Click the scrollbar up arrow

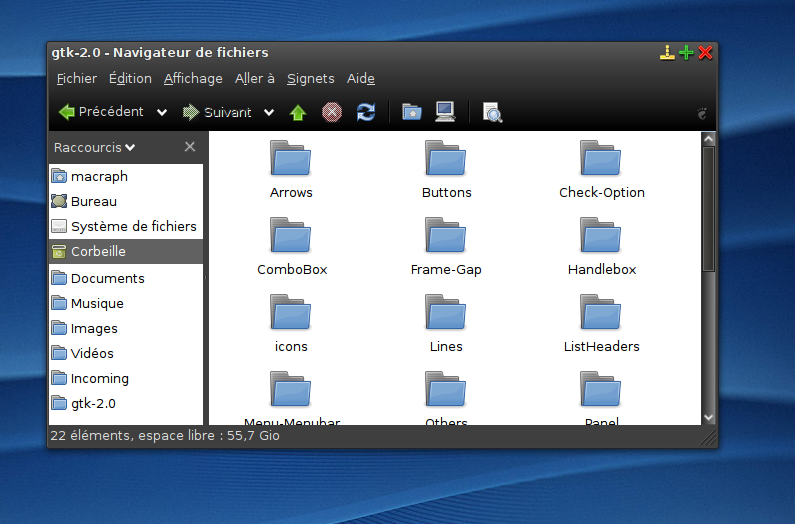coord(709,138)
